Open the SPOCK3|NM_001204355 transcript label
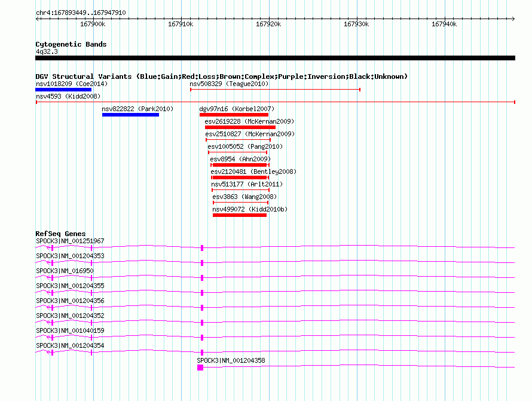The image size is (532, 401). 70,286
